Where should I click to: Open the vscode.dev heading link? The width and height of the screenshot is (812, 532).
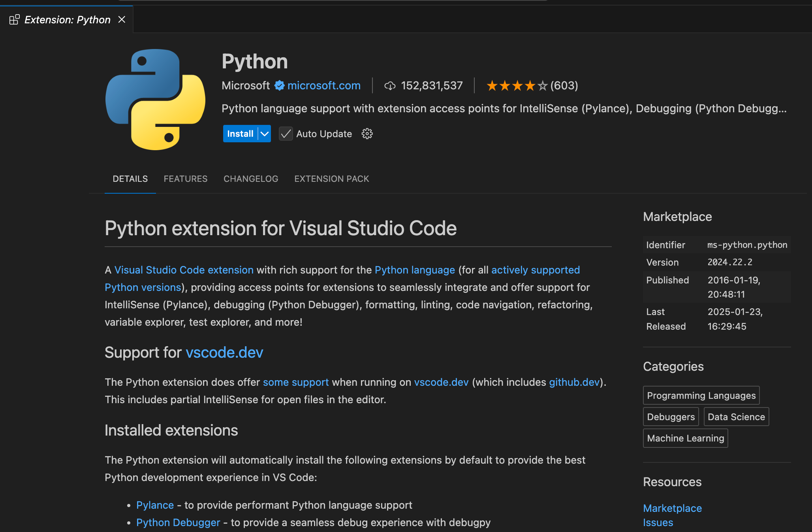(x=224, y=352)
